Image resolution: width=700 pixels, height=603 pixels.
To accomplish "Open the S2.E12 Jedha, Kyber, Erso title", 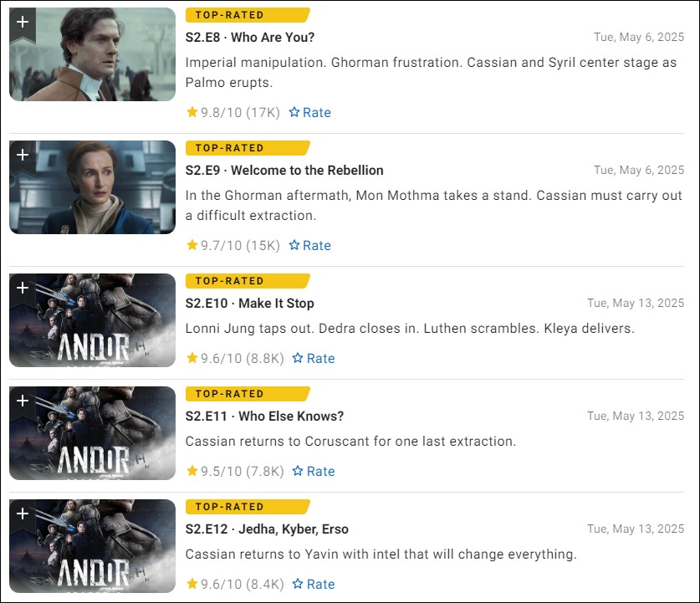I will 267,529.
